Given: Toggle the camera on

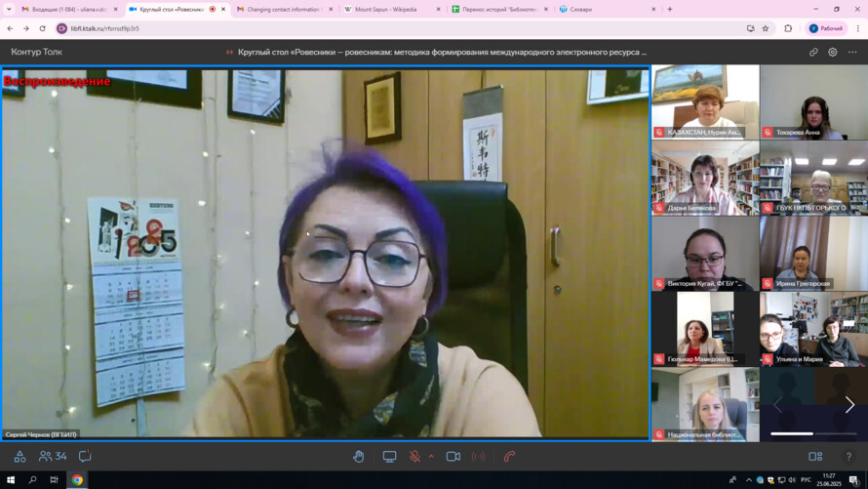Looking at the screenshot, I should pos(453,456).
